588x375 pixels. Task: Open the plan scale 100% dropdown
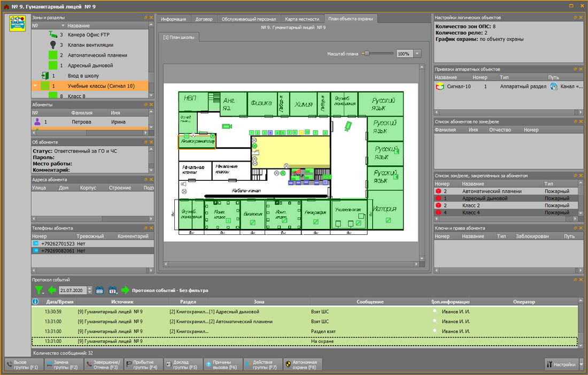417,53
